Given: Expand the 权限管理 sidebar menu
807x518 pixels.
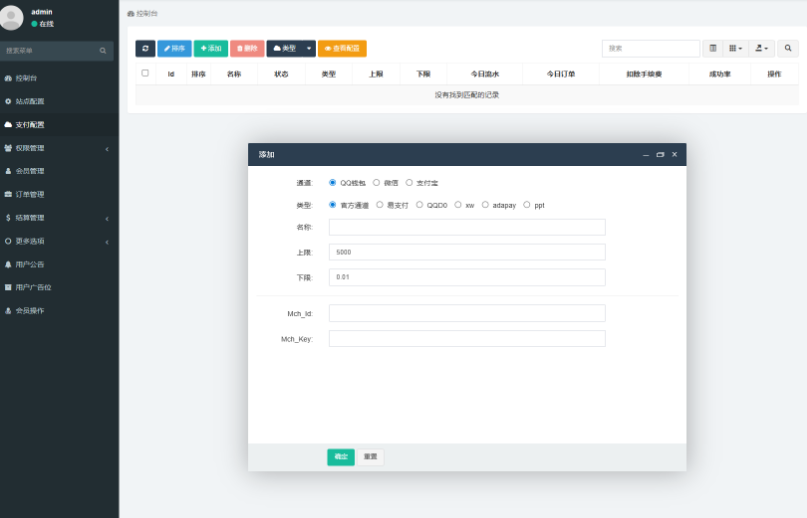Looking at the screenshot, I should pos(58,148).
